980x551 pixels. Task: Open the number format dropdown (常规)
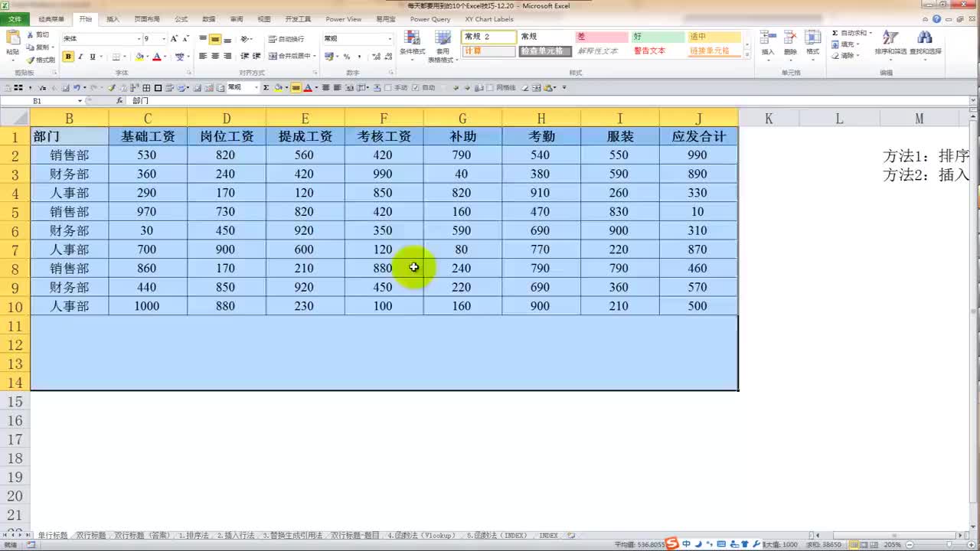[x=389, y=38]
